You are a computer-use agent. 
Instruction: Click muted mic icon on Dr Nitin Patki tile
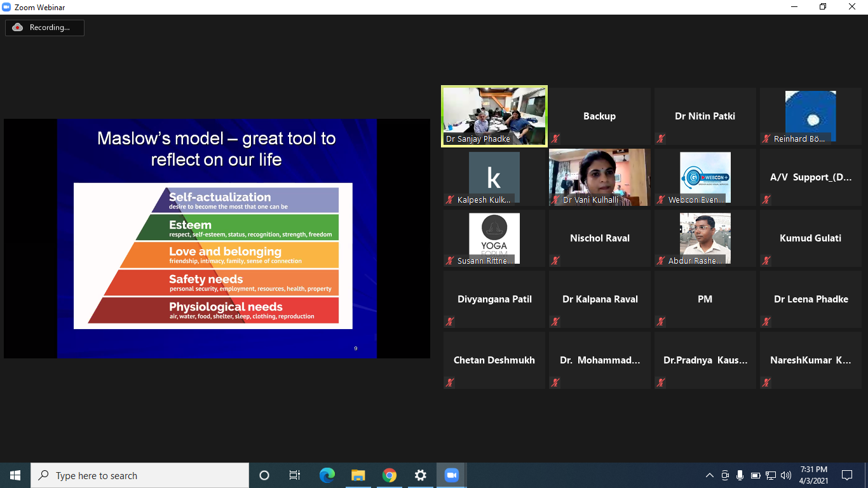click(661, 139)
